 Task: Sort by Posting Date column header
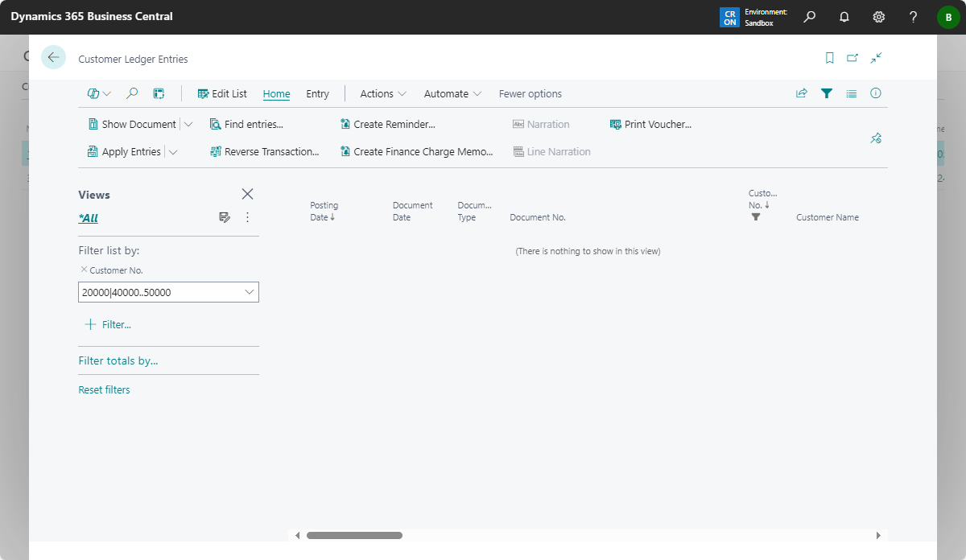(324, 211)
